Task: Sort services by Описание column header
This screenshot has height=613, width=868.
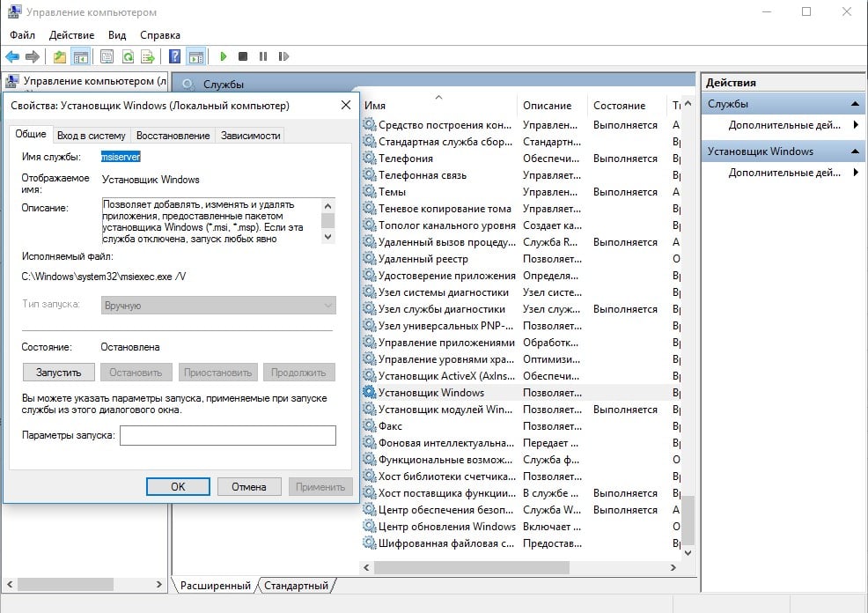Action: pyautogui.click(x=553, y=105)
